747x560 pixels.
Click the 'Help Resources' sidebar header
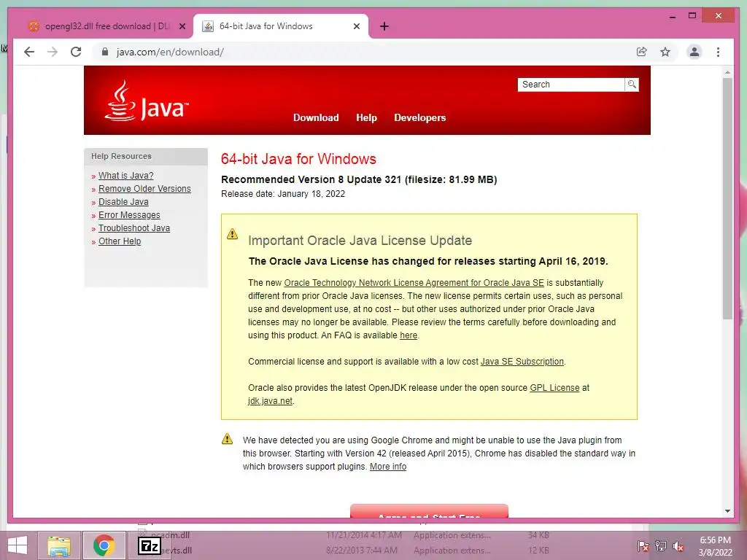122,156
